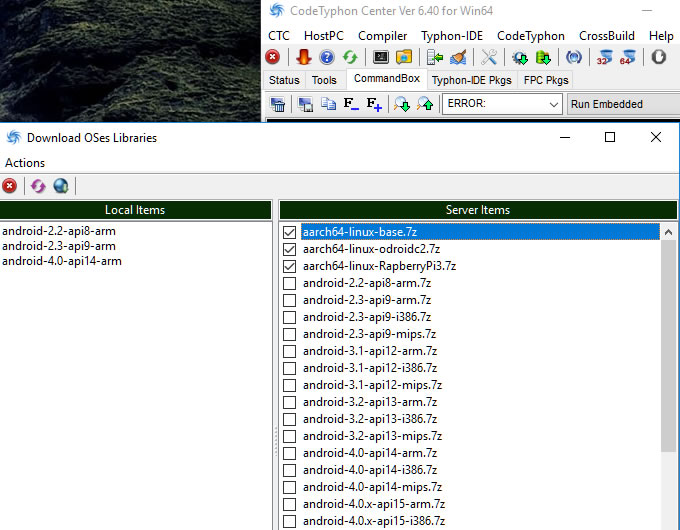This screenshot has height=530, width=680.
Task: Click the copy documents icon in CommandBox toolbar
Action: click(x=328, y=104)
